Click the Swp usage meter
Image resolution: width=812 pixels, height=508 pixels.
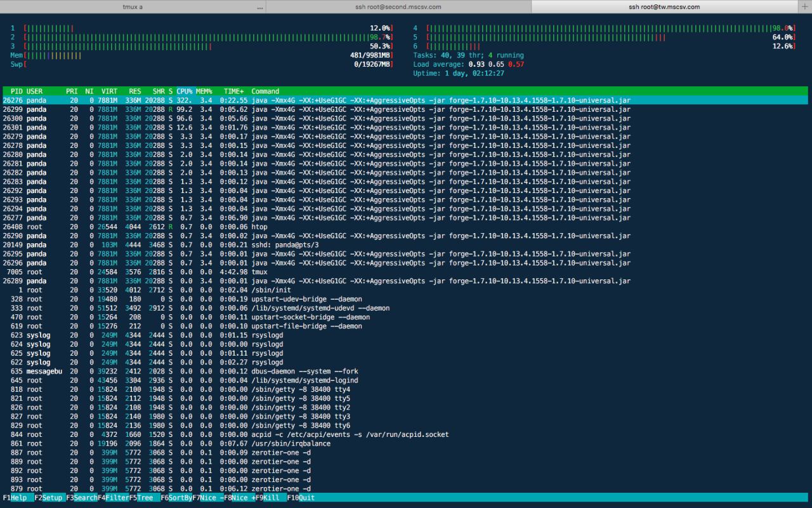click(202, 64)
